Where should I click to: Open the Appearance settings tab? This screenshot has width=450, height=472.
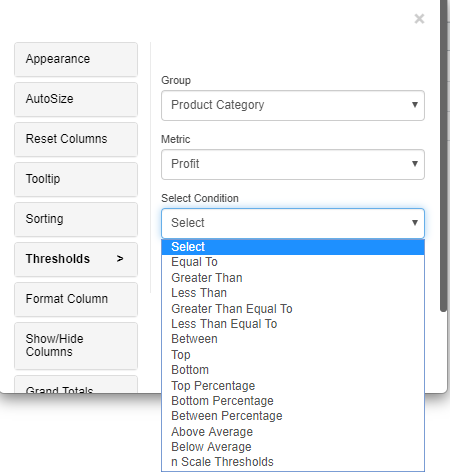point(76,59)
